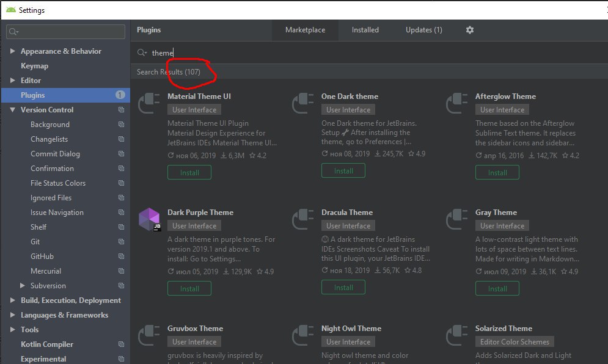Install the Dracula Theme plugin
The height and width of the screenshot is (364, 608).
(343, 287)
